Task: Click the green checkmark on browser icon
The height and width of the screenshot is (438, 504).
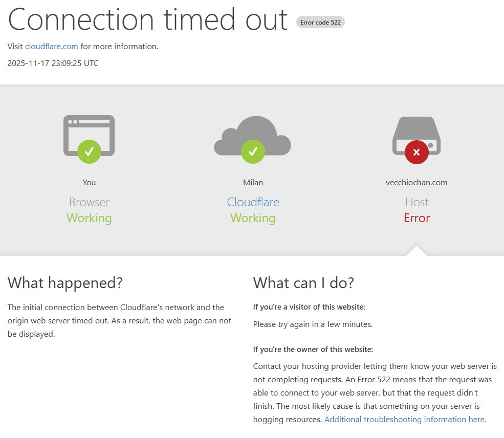Action: tap(89, 151)
